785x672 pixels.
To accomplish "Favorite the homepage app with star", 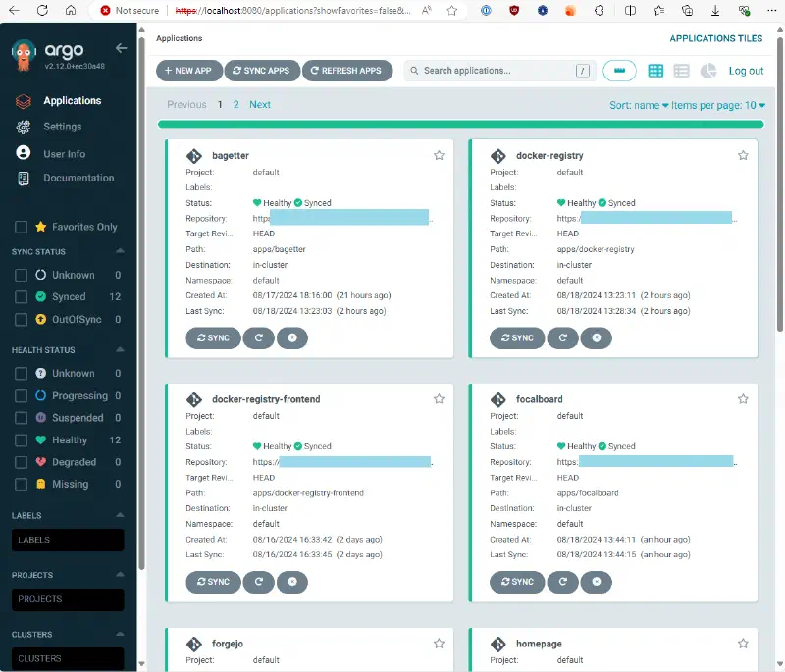I will tap(743, 643).
